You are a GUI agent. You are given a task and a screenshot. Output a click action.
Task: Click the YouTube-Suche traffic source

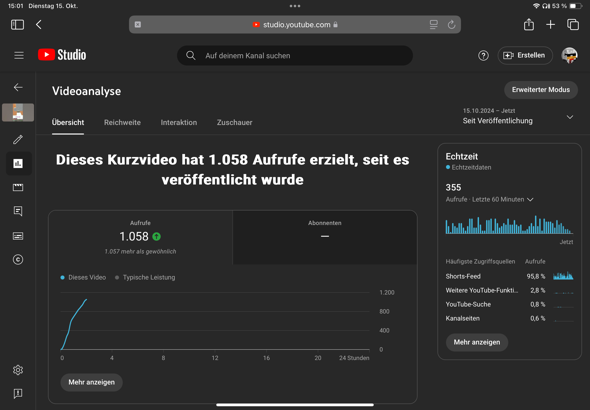pyautogui.click(x=509, y=304)
